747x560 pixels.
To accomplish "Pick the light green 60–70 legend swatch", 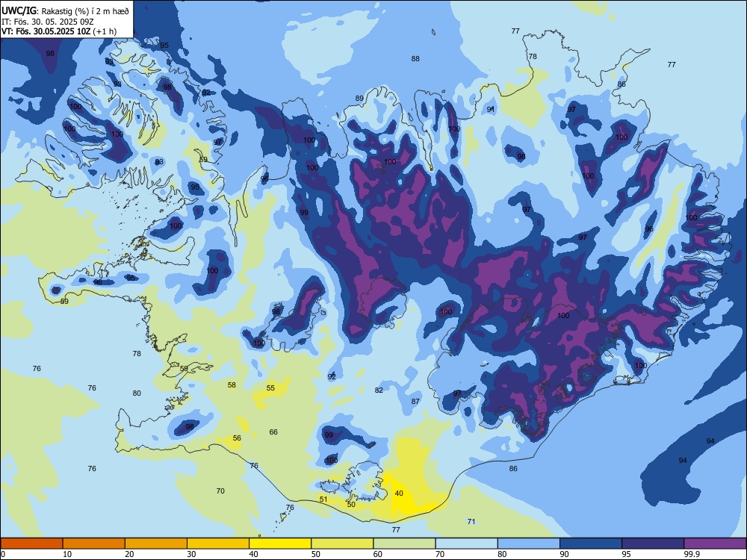I will pyautogui.click(x=404, y=544).
